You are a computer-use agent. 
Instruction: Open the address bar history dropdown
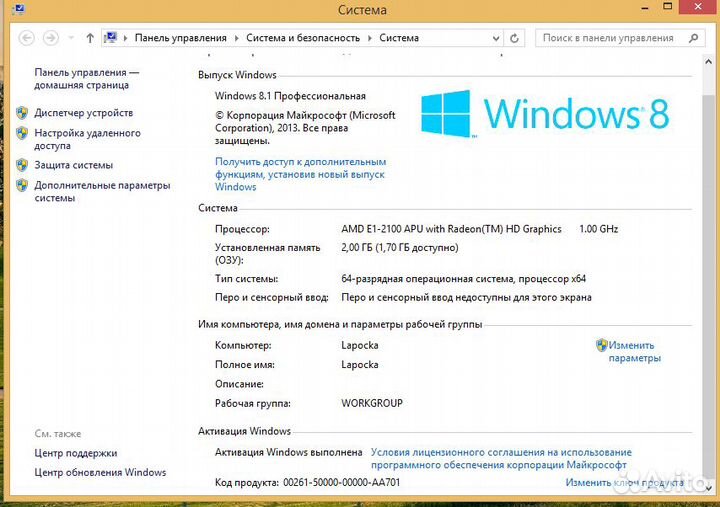[495, 39]
